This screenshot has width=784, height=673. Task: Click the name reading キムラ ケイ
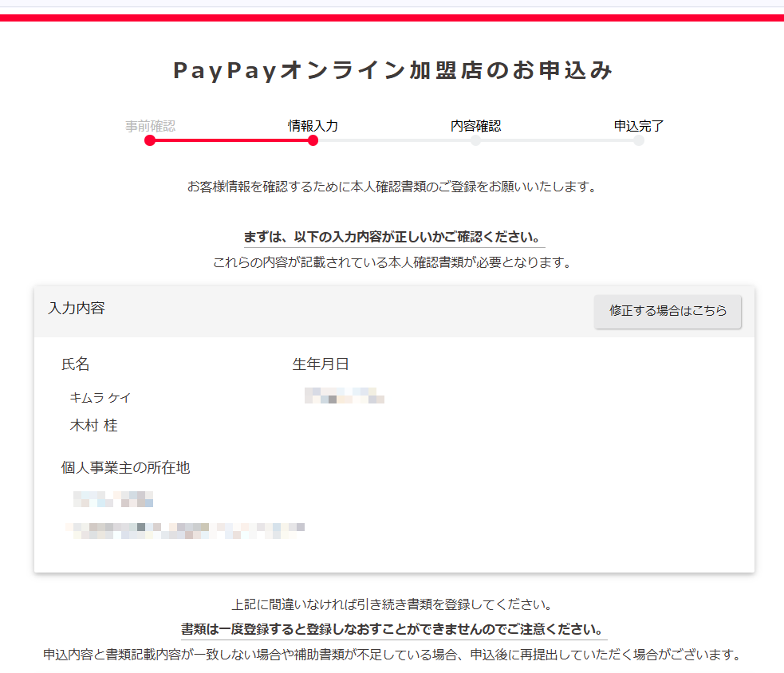pos(100,397)
